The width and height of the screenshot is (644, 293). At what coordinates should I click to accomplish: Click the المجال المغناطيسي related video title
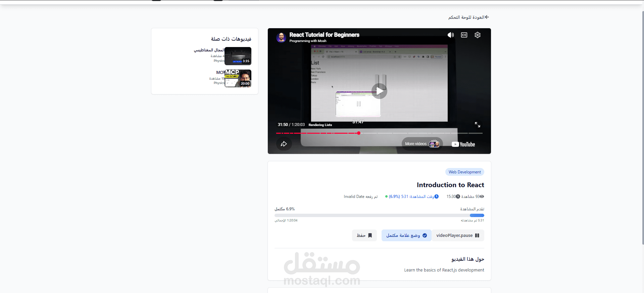click(x=209, y=50)
